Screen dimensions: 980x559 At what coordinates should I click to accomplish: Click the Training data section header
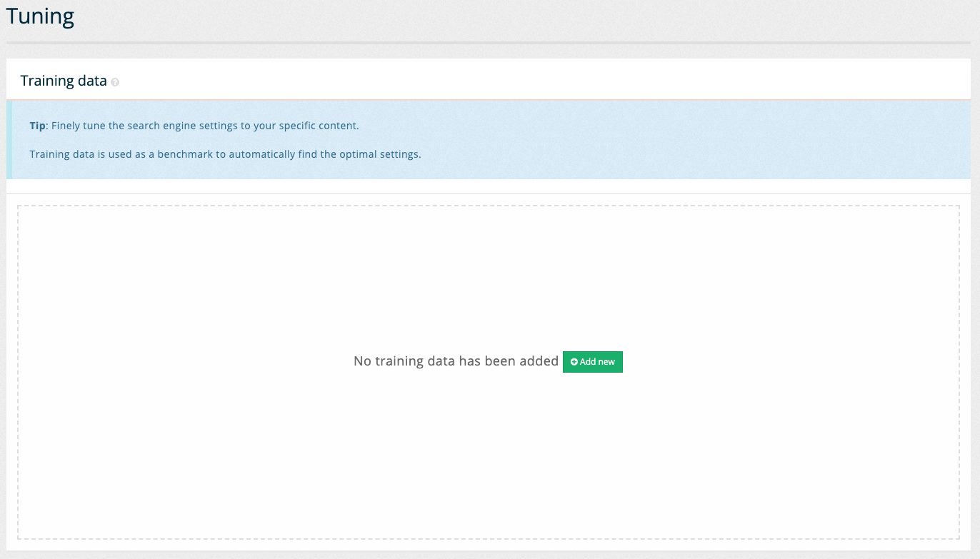63,80
